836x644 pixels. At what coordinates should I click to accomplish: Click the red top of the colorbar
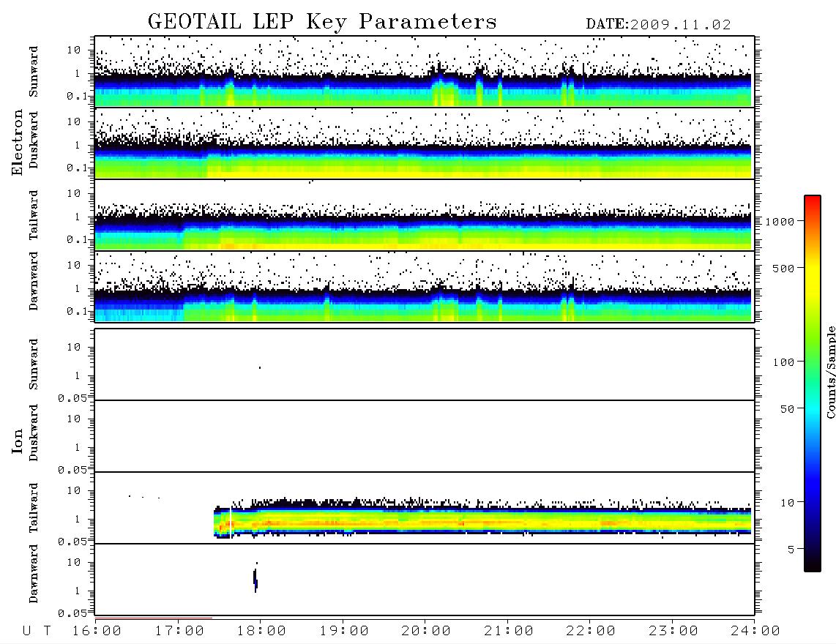coord(813,201)
